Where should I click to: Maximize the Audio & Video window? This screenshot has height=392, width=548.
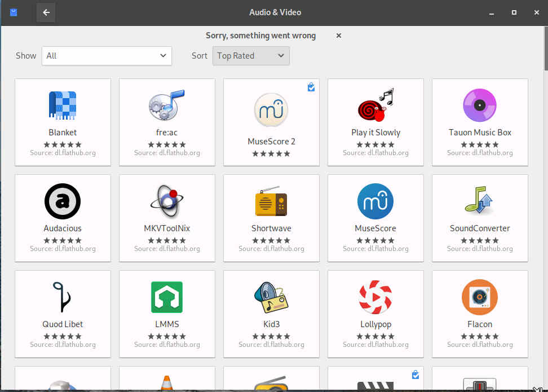point(514,12)
